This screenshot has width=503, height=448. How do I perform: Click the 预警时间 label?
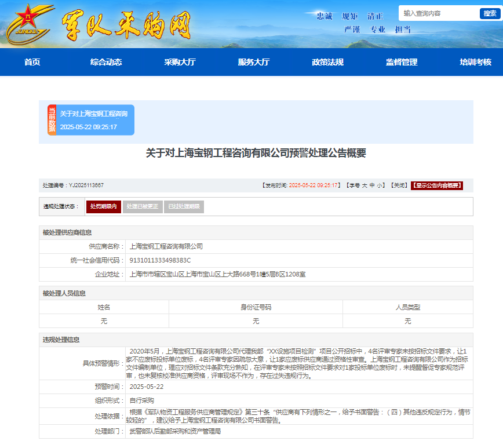(110, 387)
